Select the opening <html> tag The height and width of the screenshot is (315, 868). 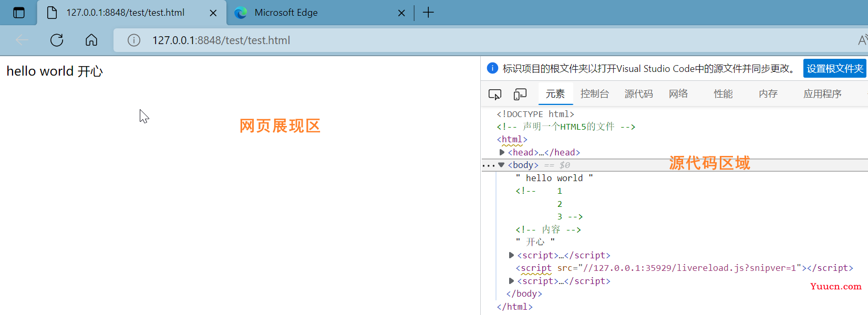pos(512,140)
